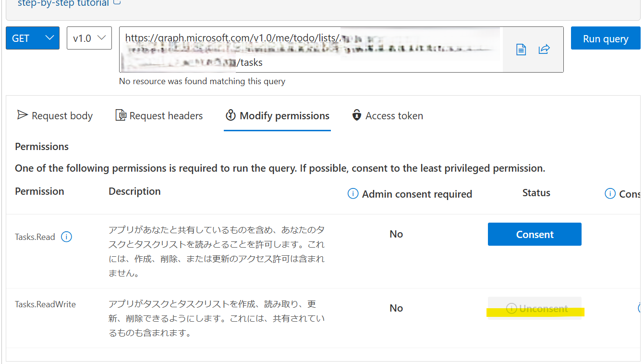Click the share query icon
The width and height of the screenshot is (644, 364).
(x=544, y=49)
